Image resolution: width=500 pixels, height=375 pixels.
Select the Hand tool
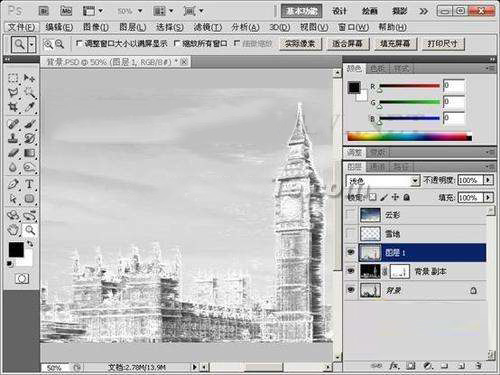click(x=13, y=230)
